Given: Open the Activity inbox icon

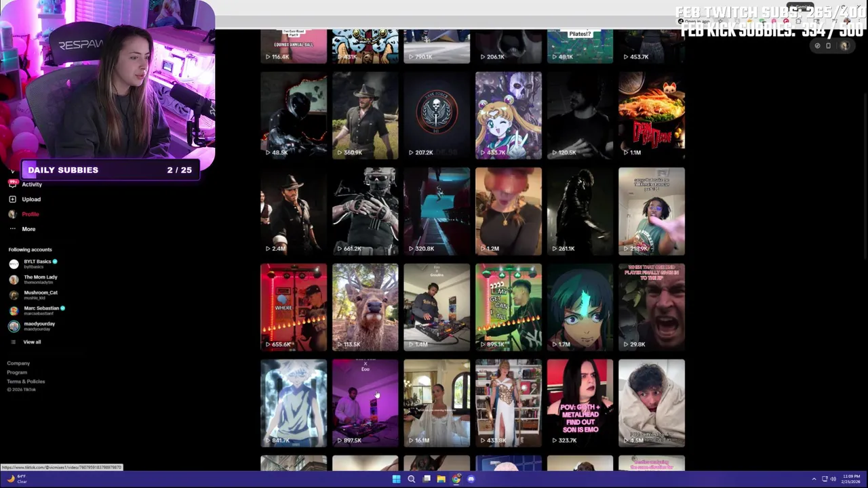Looking at the screenshot, I should 12,184.
